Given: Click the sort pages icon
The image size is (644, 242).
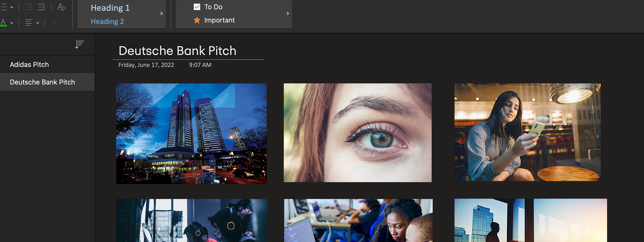Looking at the screenshot, I should pyautogui.click(x=79, y=44).
